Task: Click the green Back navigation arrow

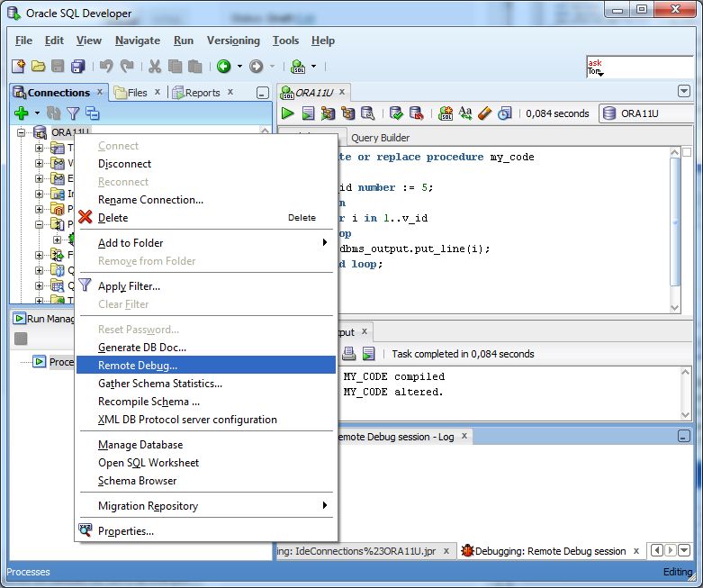Action: tap(224, 67)
